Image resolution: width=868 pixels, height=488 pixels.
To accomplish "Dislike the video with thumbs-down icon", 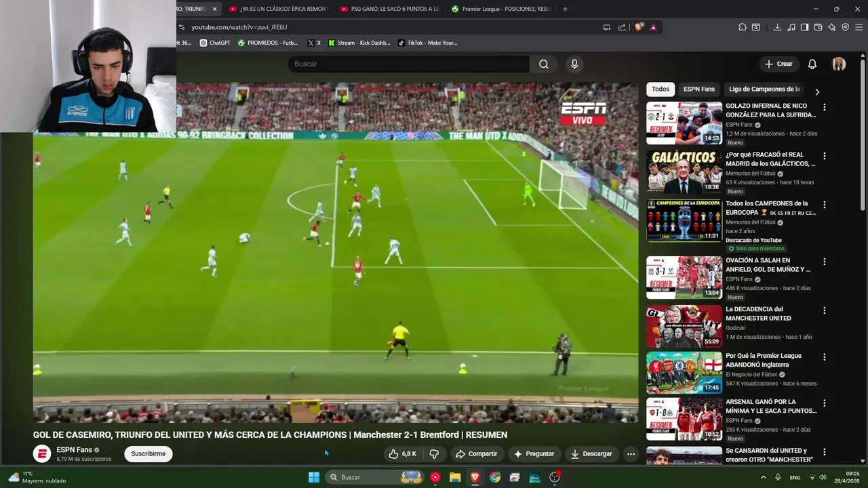I will (x=435, y=453).
